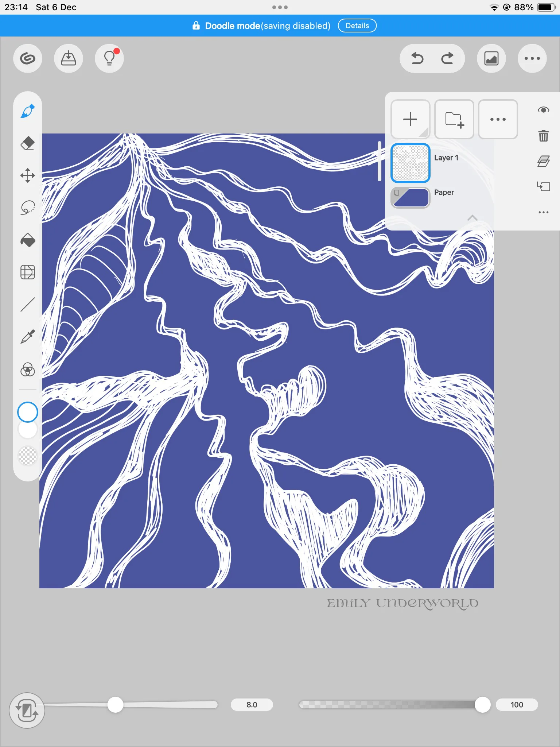Select the grid warp tool
Screen dimensions: 560x747
pos(28,272)
